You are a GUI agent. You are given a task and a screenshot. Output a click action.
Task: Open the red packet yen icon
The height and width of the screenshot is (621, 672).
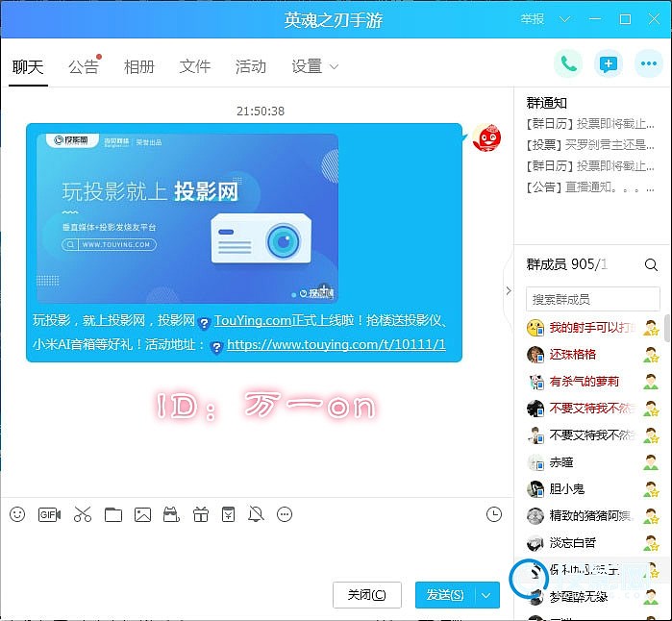228,514
